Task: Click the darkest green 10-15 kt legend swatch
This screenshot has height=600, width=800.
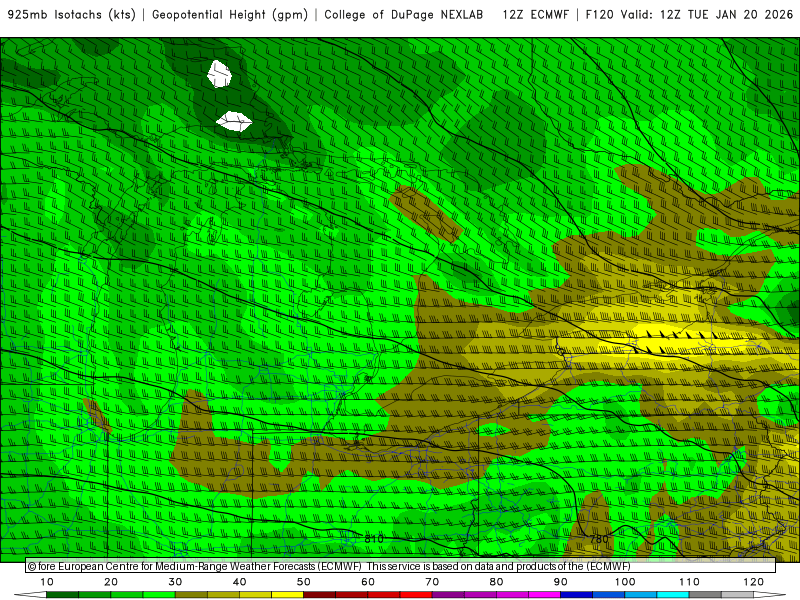Action: [62, 595]
